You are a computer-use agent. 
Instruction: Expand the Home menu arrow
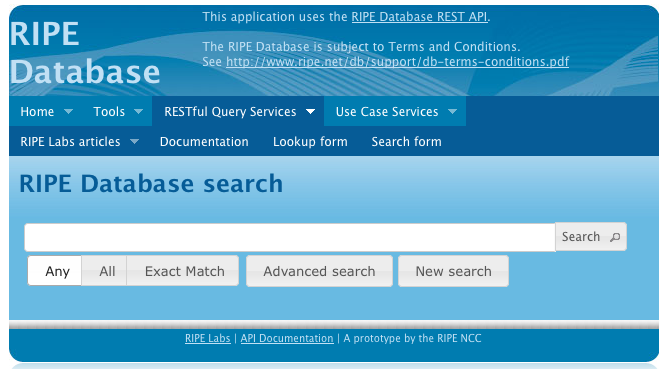(68, 112)
